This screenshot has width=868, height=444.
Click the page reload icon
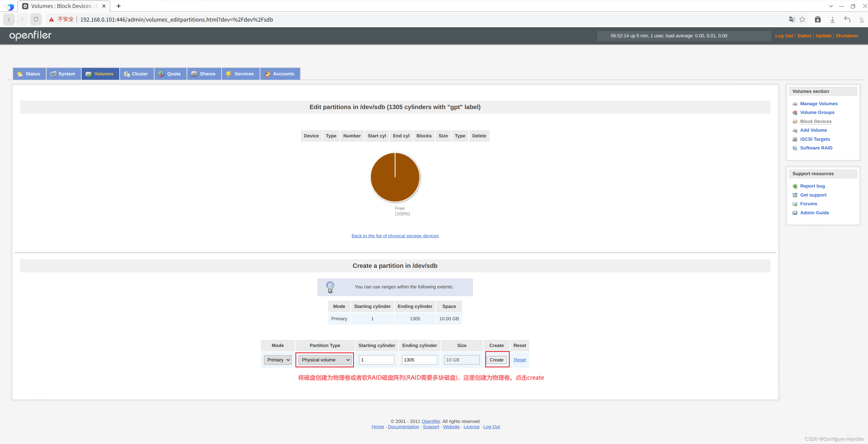tap(36, 19)
